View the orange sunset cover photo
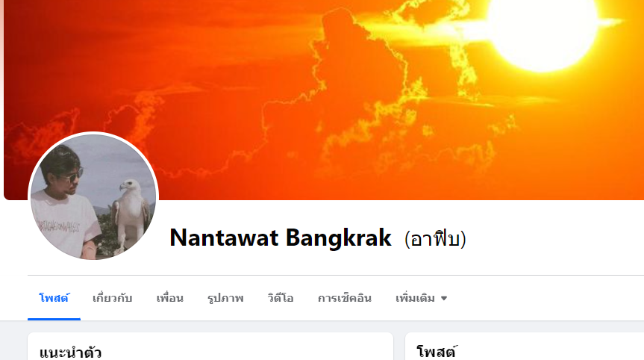 (324, 100)
